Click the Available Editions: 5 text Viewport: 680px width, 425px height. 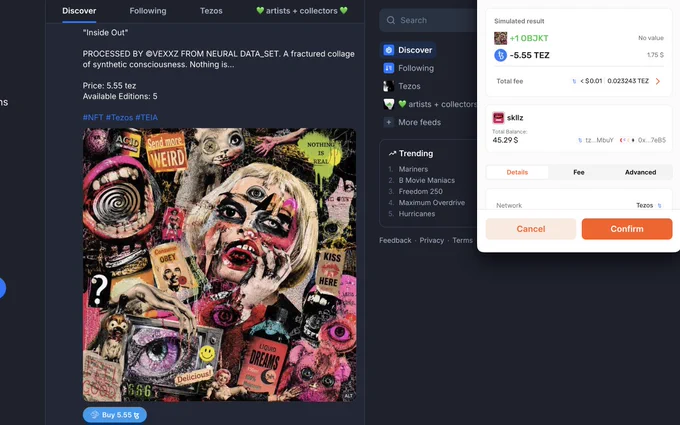point(120,96)
